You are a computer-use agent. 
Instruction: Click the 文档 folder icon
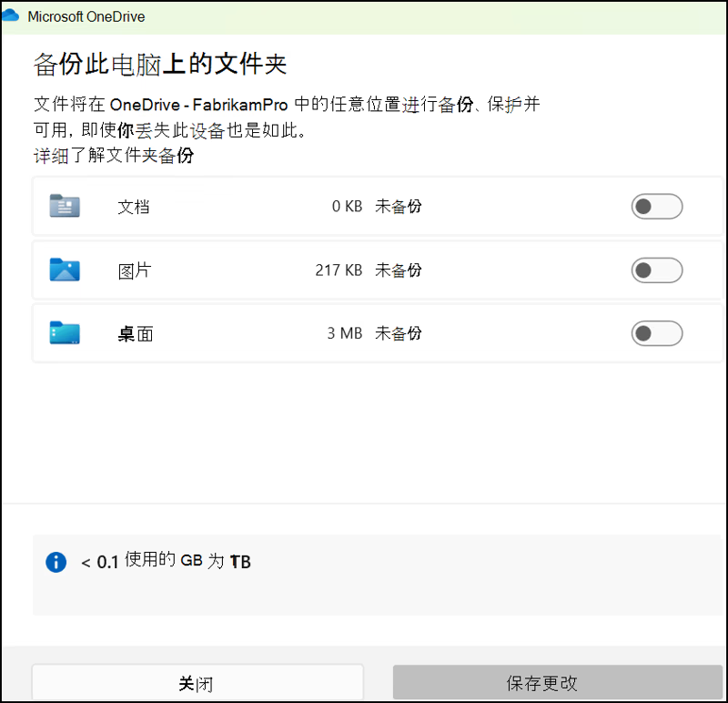64,207
